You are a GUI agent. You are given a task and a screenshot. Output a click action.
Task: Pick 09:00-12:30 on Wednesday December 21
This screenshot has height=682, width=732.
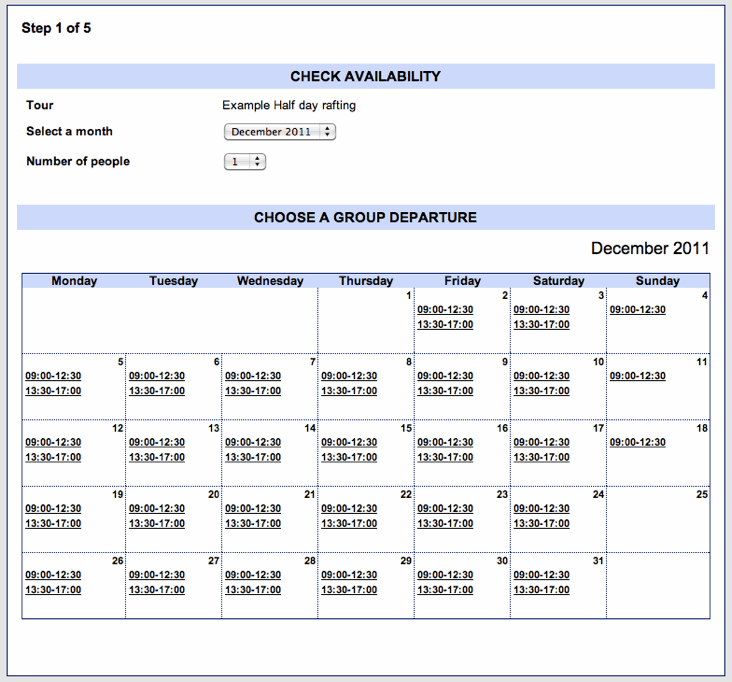click(253, 509)
